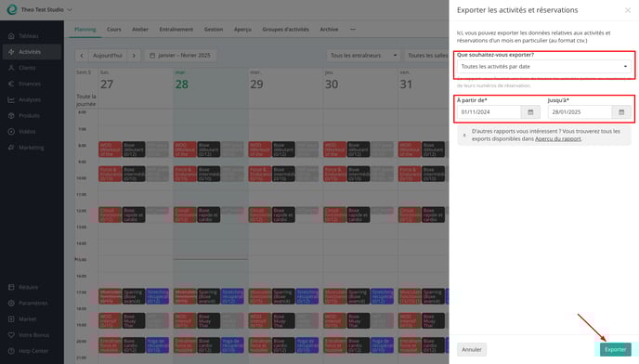
Task: Go to previous week arrow
Action: click(x=82, y=56)
